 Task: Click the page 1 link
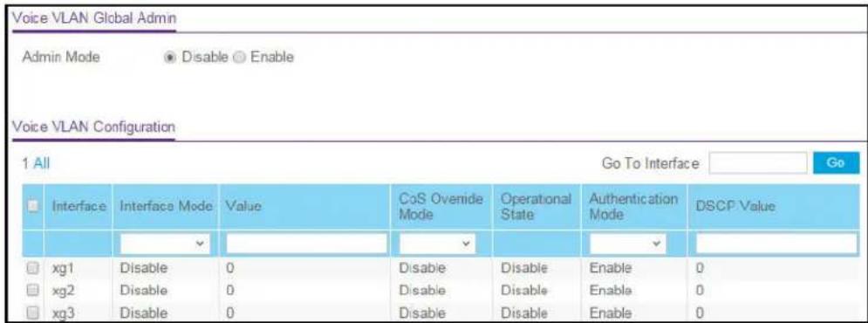[x=25, y=163]
